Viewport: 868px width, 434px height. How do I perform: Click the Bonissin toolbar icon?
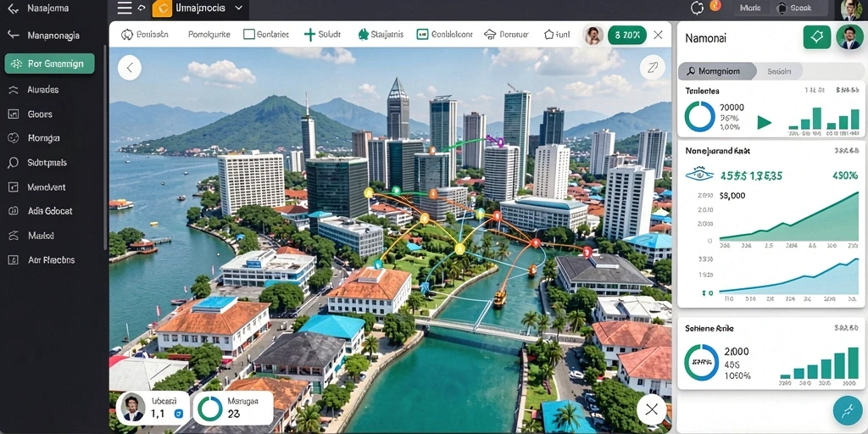127,34
